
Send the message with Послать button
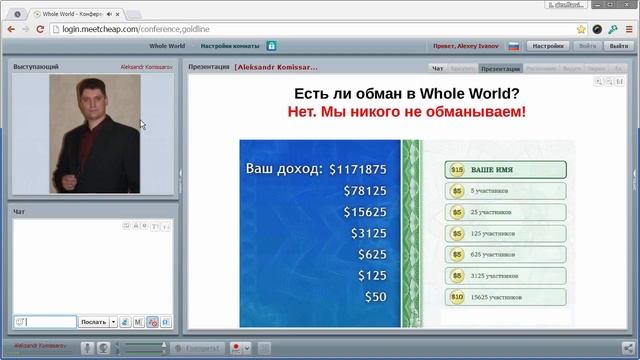pyautogui.click(x=93, y=322)
